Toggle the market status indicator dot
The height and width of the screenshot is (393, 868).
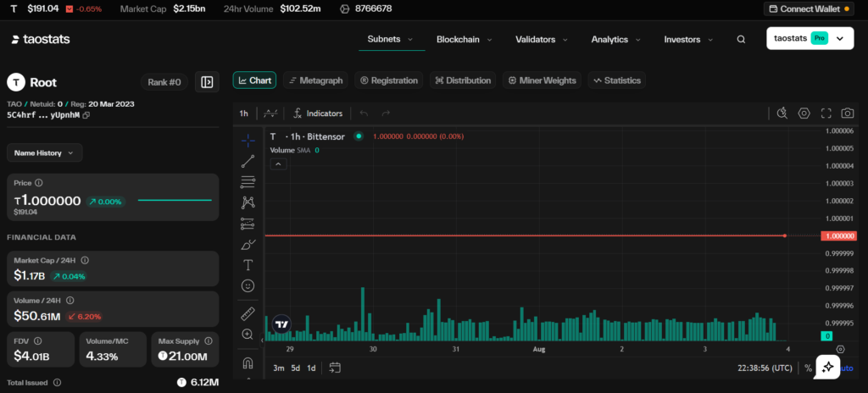click(359, 136)
